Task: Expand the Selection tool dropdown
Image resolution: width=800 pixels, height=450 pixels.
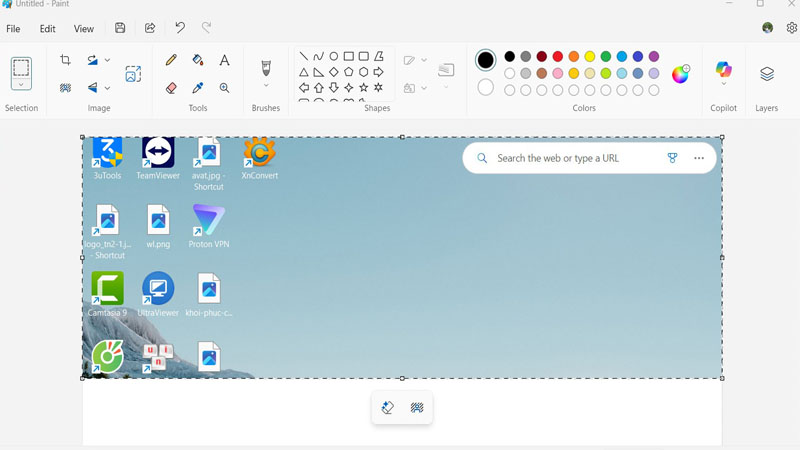Action: (x=21, y=86)
